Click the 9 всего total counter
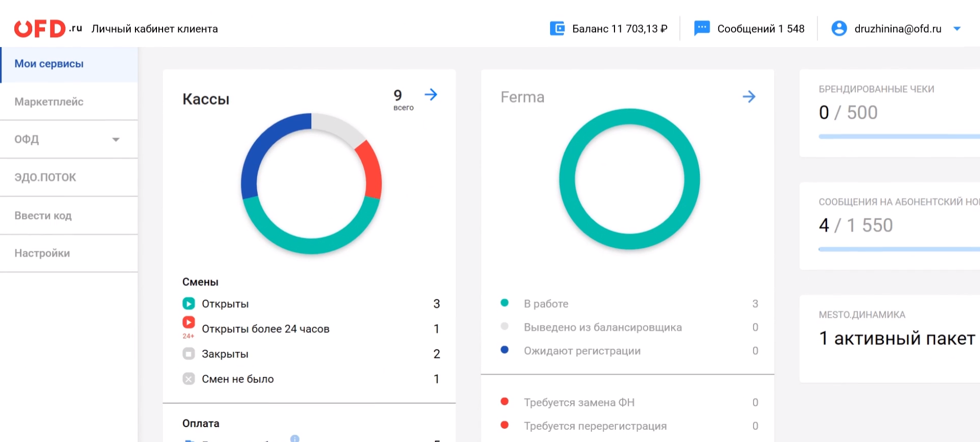The width and height of the screenshot is (980, 442). coord(403,99)
